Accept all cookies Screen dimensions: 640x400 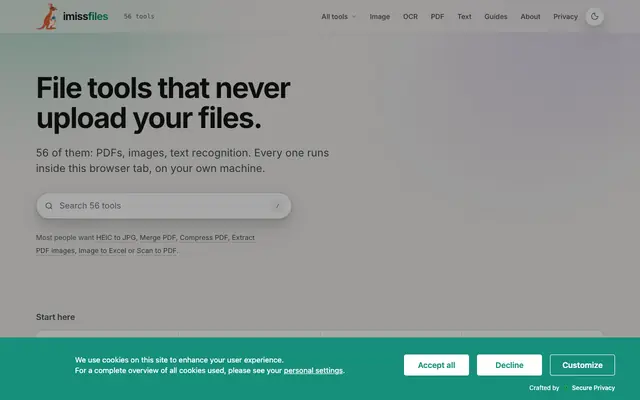point(436,365)
